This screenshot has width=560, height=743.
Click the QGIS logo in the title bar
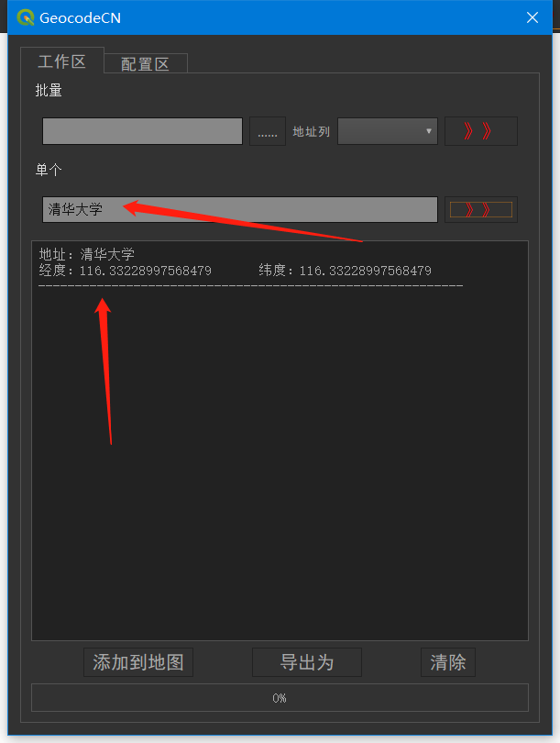pos(26,17)
